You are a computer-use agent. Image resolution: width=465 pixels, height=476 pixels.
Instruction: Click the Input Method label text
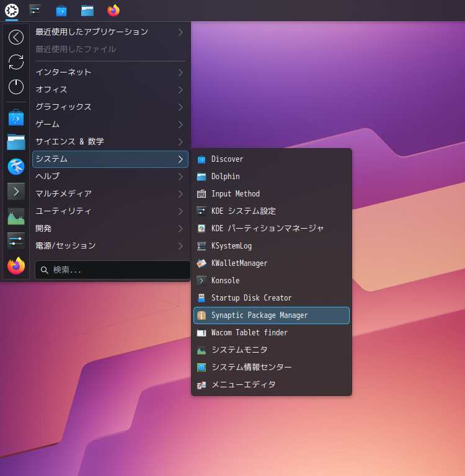click(236, 194)
